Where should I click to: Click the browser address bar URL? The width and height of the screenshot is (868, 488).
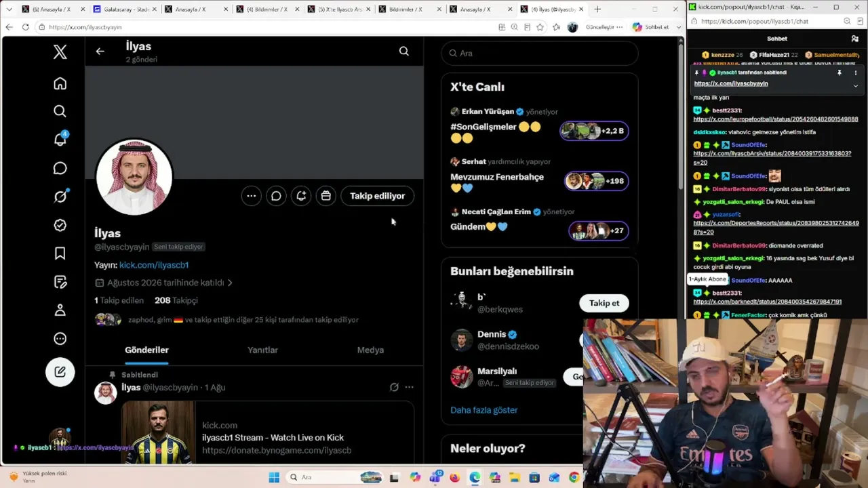85,27
